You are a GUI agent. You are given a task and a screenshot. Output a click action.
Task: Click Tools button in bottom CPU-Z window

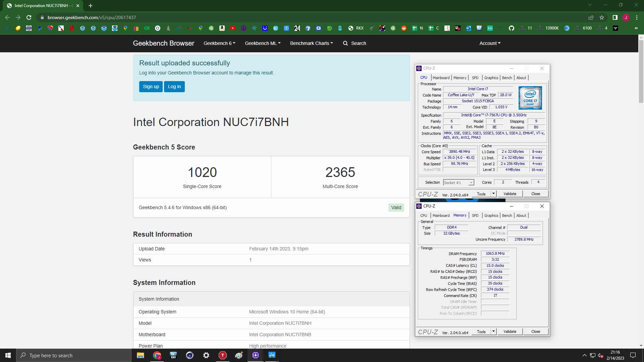point(481,331)
